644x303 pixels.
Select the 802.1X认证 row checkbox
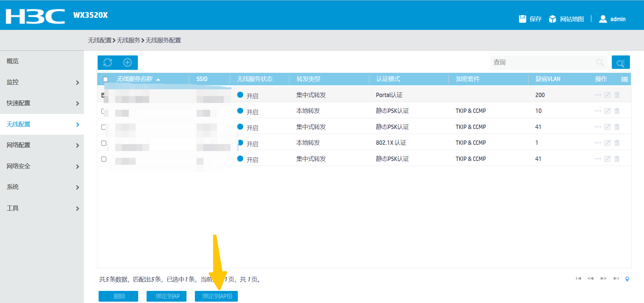point(104,143)
